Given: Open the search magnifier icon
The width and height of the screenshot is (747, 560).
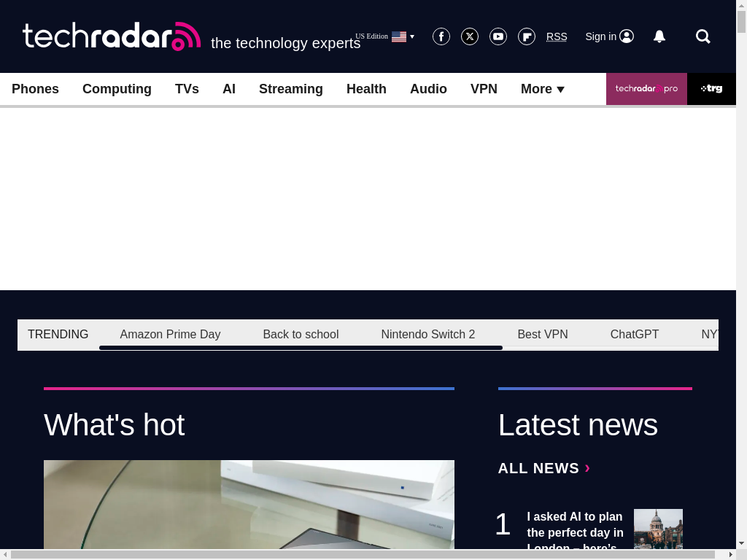Looking at the screenshot, I should click(703, 36).
